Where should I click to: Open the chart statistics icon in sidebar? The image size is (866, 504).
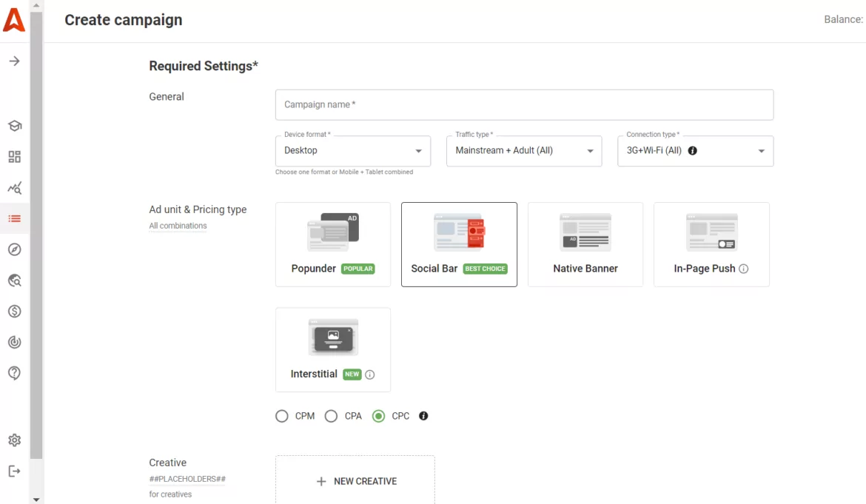point(14,188)
